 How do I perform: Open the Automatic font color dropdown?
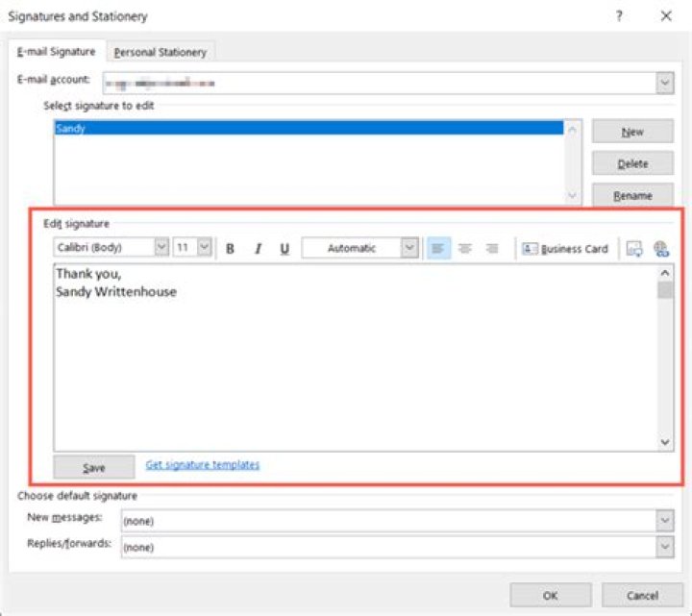[409, 248]
